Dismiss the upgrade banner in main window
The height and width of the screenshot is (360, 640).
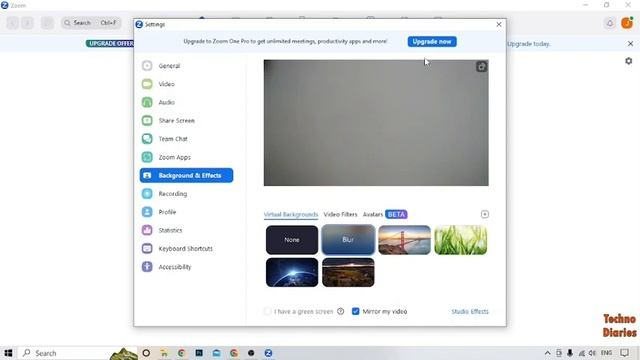[x=630, y=44]
